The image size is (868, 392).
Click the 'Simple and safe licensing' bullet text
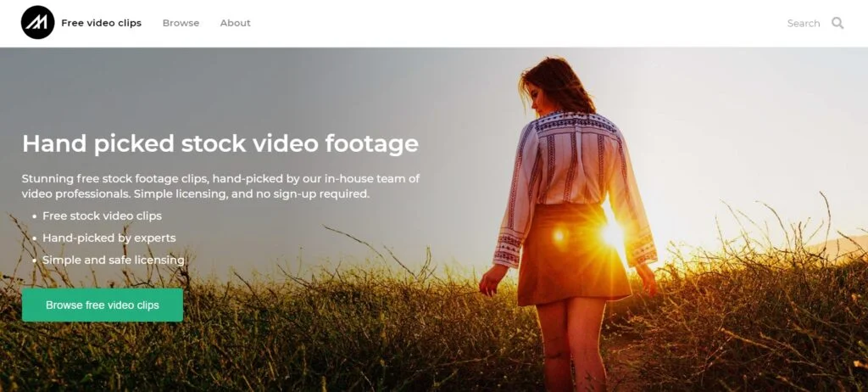tap(114, 260)
